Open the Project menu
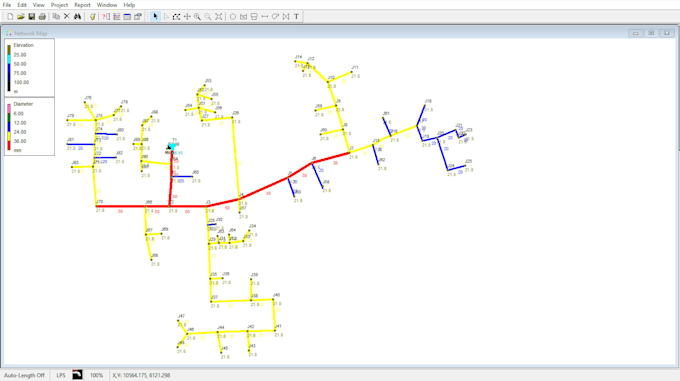This screenshot has width=680, height=381. (x=59, y=5)
